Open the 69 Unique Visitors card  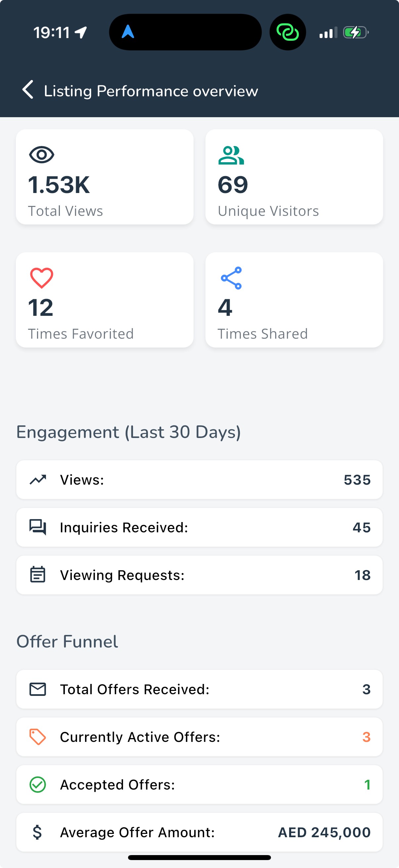tap(294, 177)
